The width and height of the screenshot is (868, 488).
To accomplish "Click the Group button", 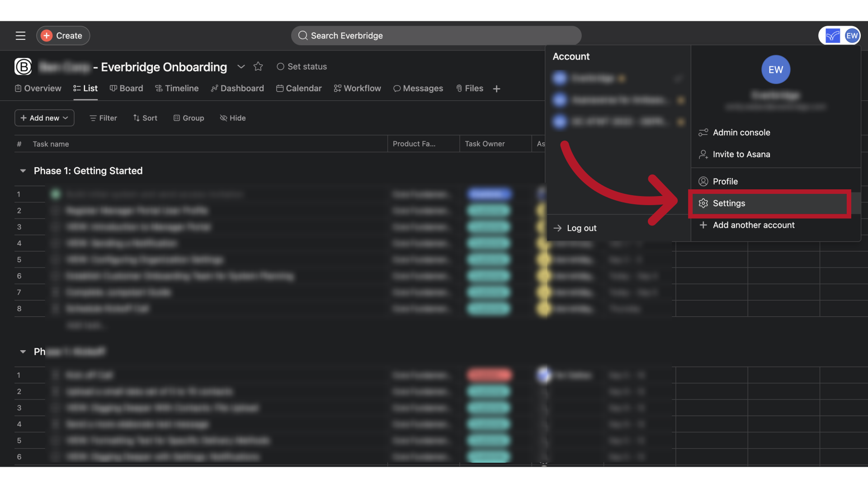I will [189, 118].
